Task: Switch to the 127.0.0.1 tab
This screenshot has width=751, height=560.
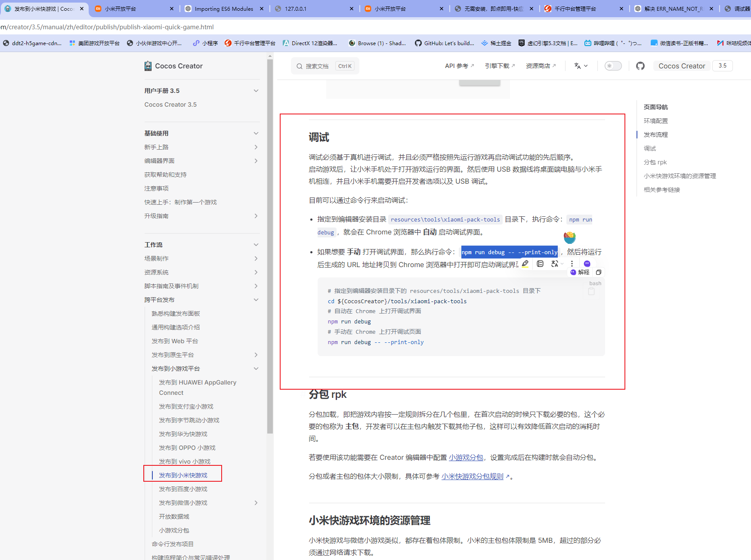Action: 314,9
